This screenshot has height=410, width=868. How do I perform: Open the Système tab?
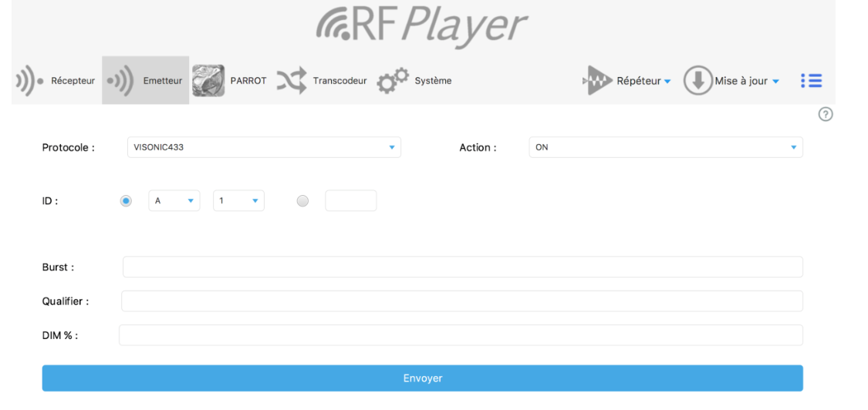pos(414,81)
